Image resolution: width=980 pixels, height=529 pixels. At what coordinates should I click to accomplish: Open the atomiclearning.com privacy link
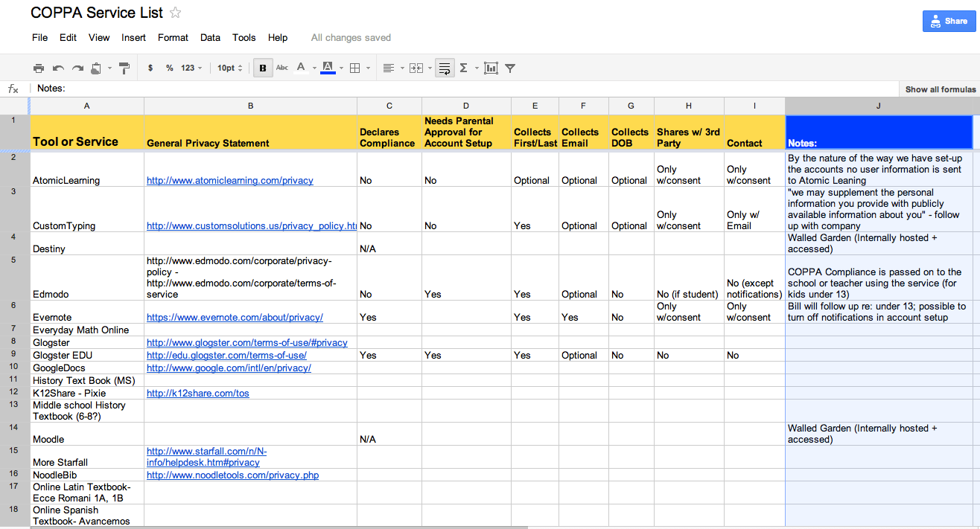(229, 180)
